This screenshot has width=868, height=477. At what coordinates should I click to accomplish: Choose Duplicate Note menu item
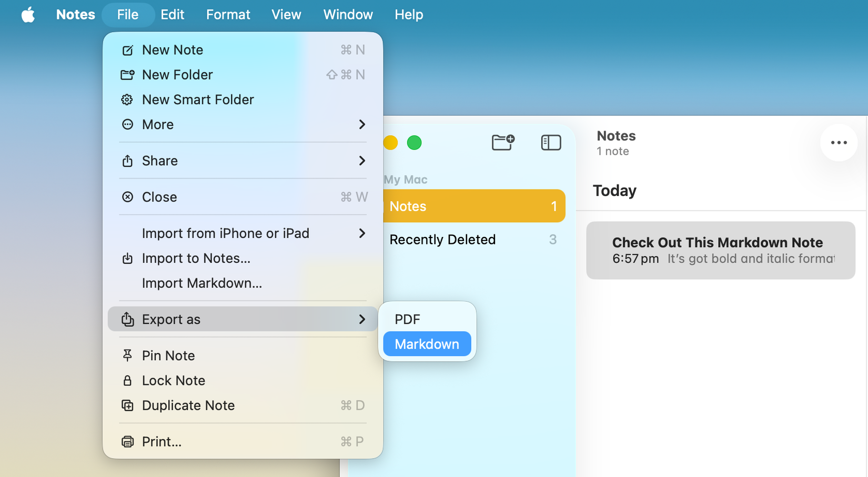pyautogui.click(x=243, y=405)
